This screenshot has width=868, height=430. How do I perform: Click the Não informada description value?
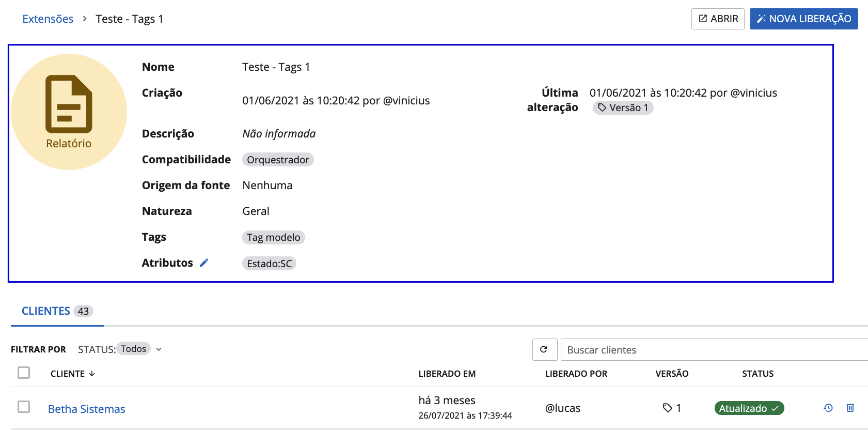(x=279, y=133)
